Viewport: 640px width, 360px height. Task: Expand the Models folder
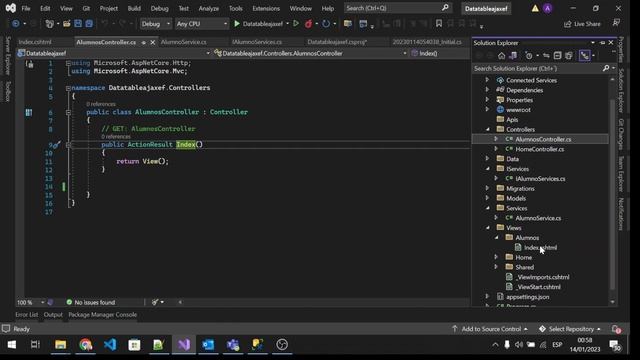tap(487, 198)
